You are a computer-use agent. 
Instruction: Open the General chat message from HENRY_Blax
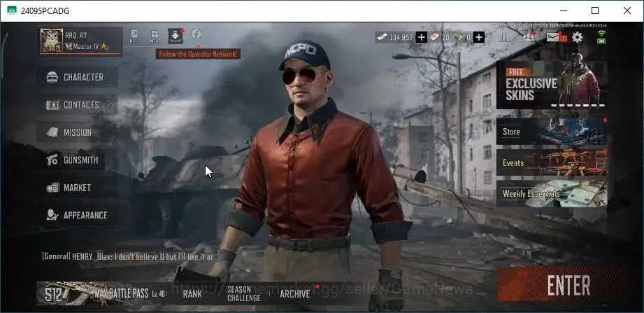(127, 256)
